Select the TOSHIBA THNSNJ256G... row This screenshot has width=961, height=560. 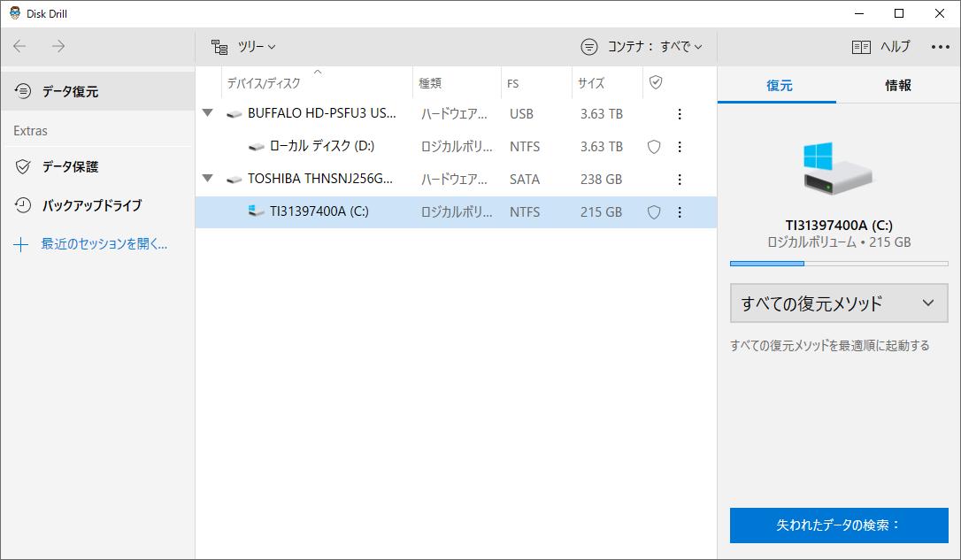tap(456, 180)
